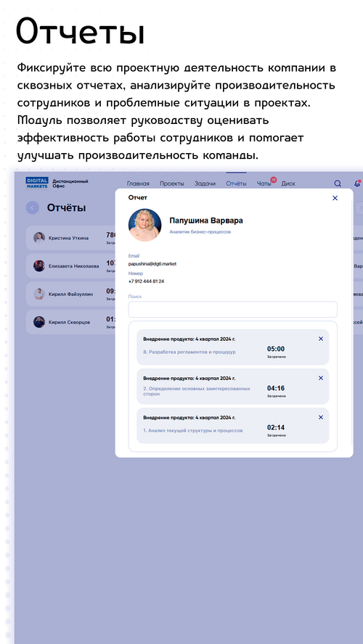The image size is (363, 644).
Task: Remove the 'Определение основных заинтересованных сторон' entry
Action: [x=321, y=379]
